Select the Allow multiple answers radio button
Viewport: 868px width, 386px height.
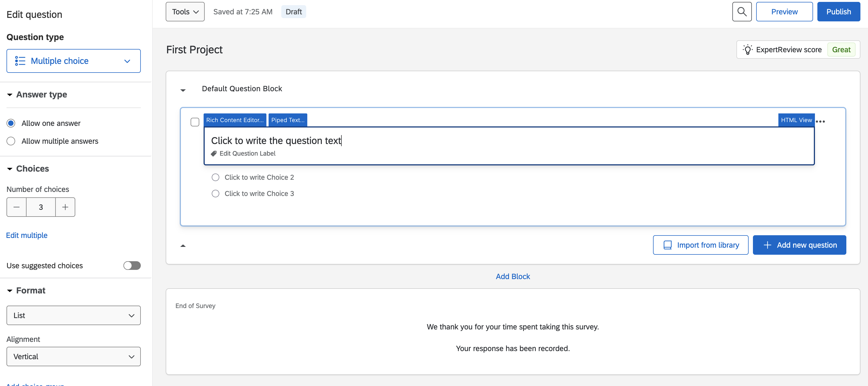tap(11, 141)
